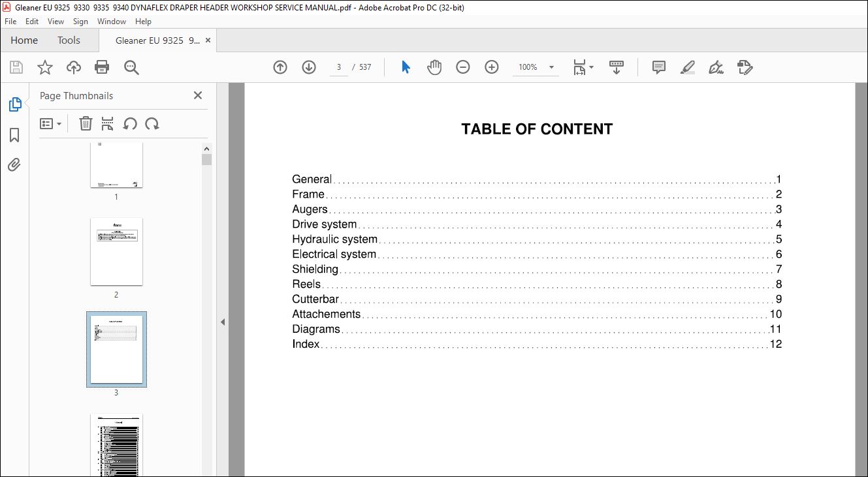Collapse the navigation pane arrow

[x=223, y=322]
